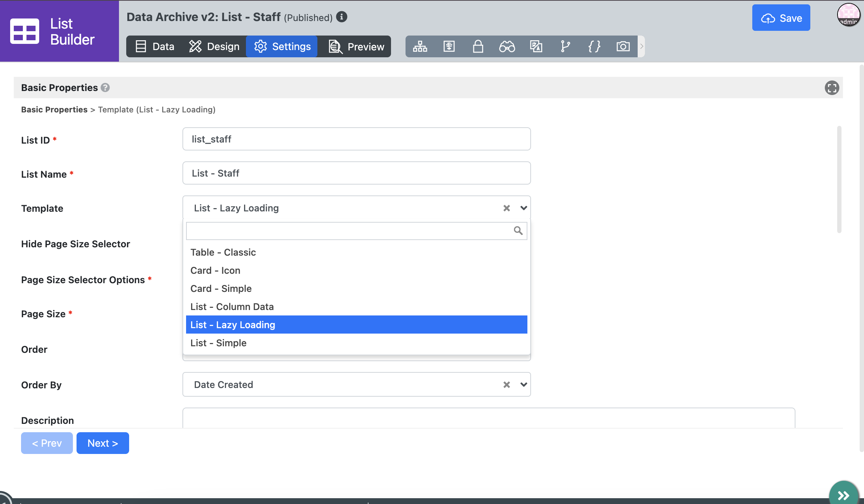Click the binoculars icon in toolbar

(x=507, y=46)
